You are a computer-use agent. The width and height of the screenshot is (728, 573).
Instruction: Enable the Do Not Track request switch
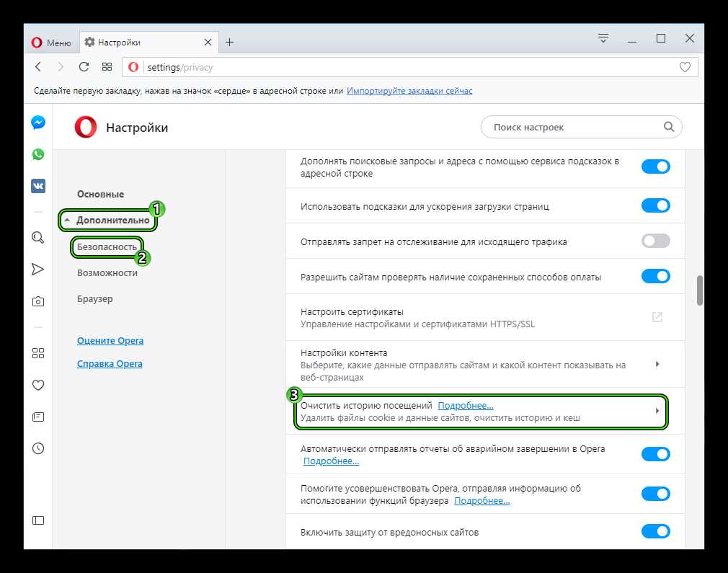tap(656, 241)
